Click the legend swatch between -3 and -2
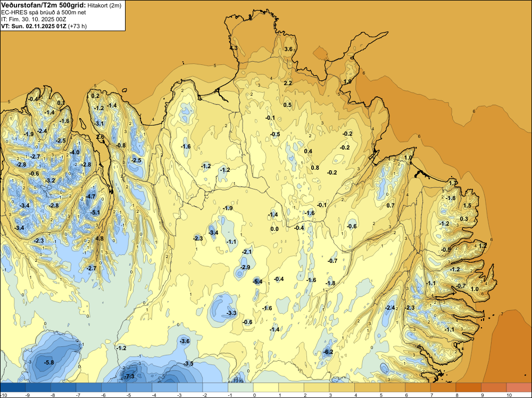 coord(190,387)
